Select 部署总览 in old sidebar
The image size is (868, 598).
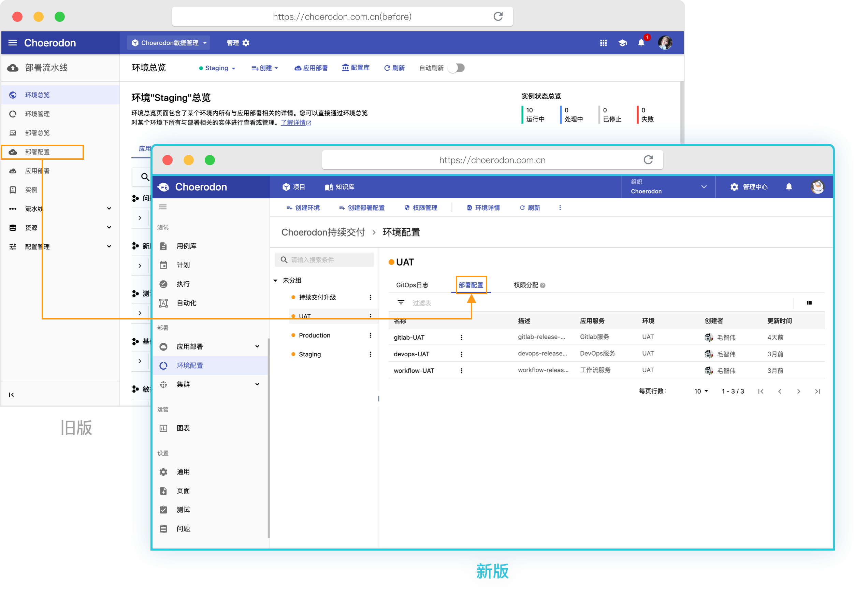(60, 133)
